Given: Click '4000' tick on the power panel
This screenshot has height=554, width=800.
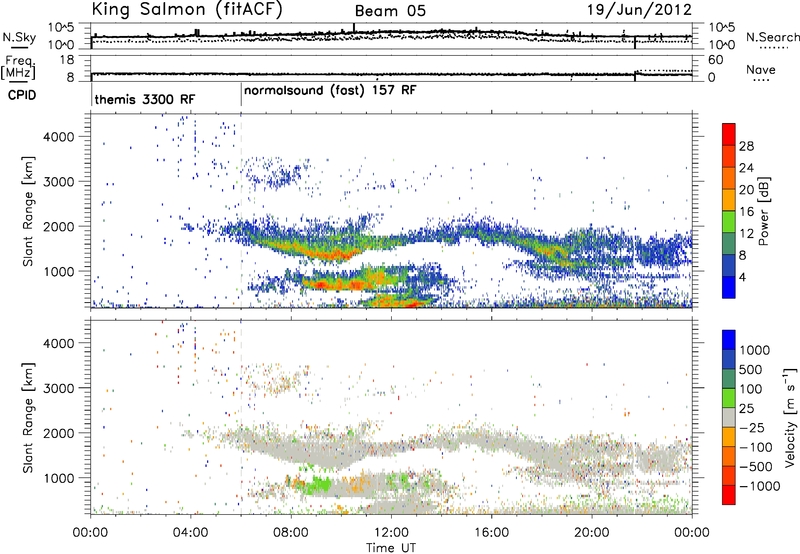Looking at the screenshot, I should (59, 137).
